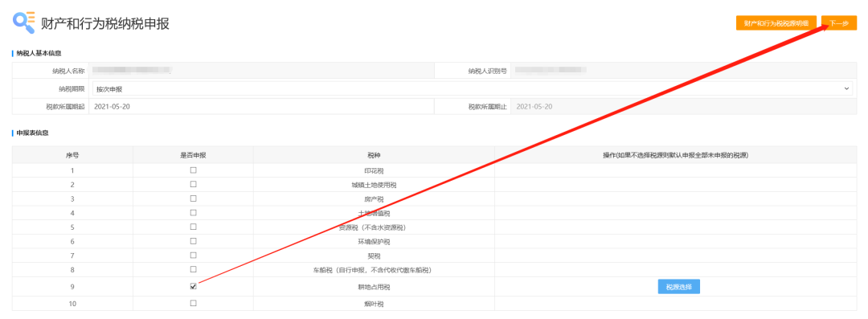Click the 纳税期限 label
This screenshot has width=868, height=319.
point(72,88)
